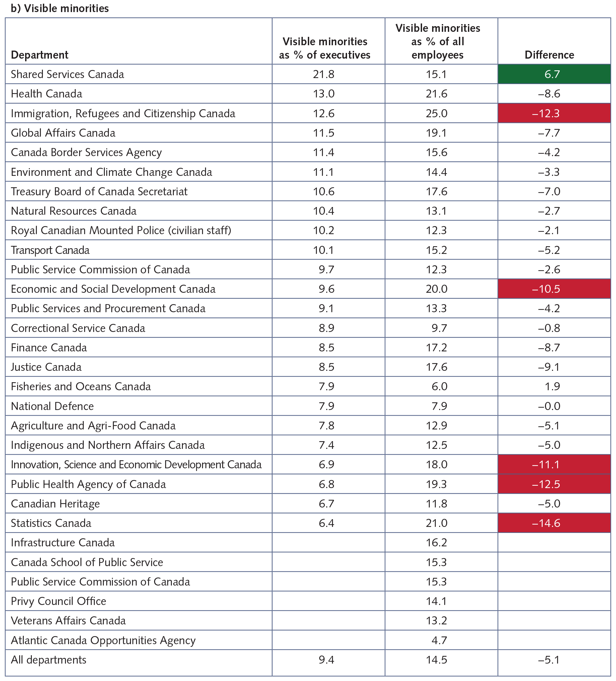The height and width of the screenshot is (681, 616).
Task: Select Agriculture and Agri-Food Canada label
Action: click(x=93, y=426)
